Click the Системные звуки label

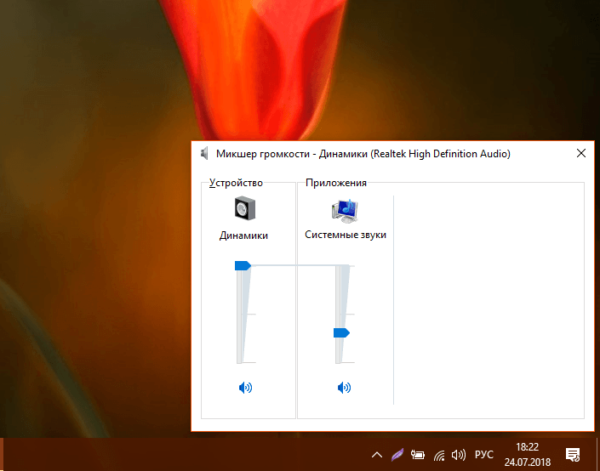point(345,235)
